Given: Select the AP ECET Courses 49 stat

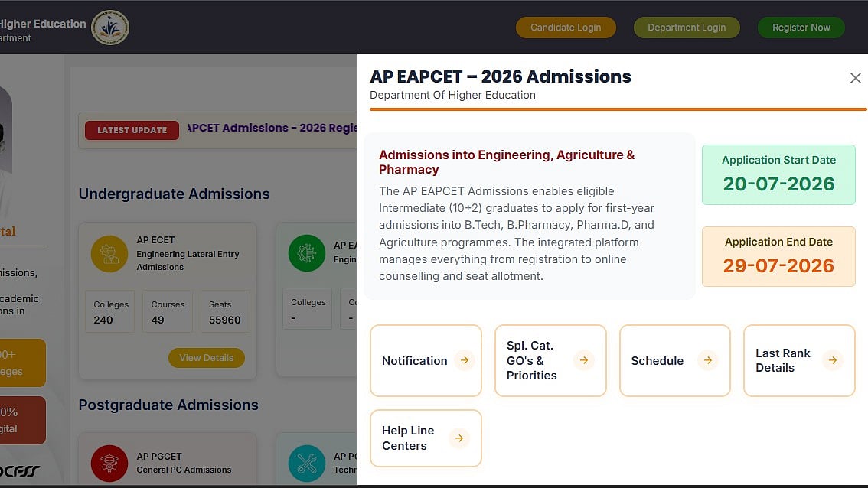Looking at the screenshot, I should (167, 311).
